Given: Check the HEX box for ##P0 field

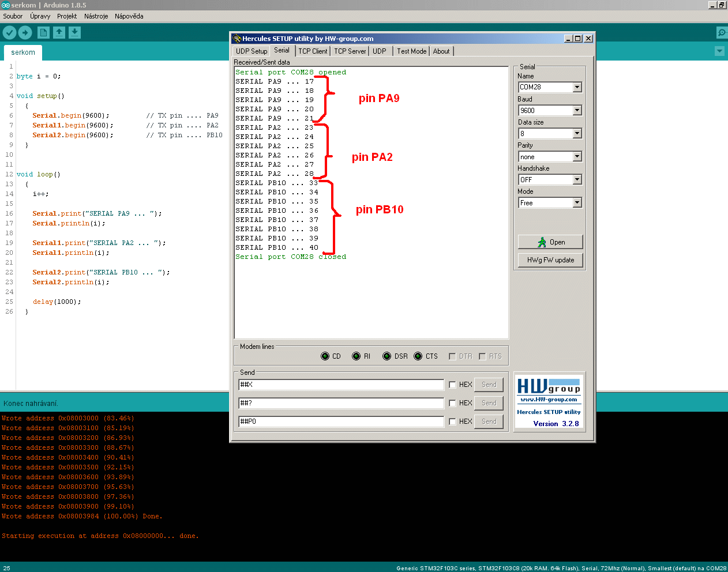Looking at the screenshot, I should [452, 422].
